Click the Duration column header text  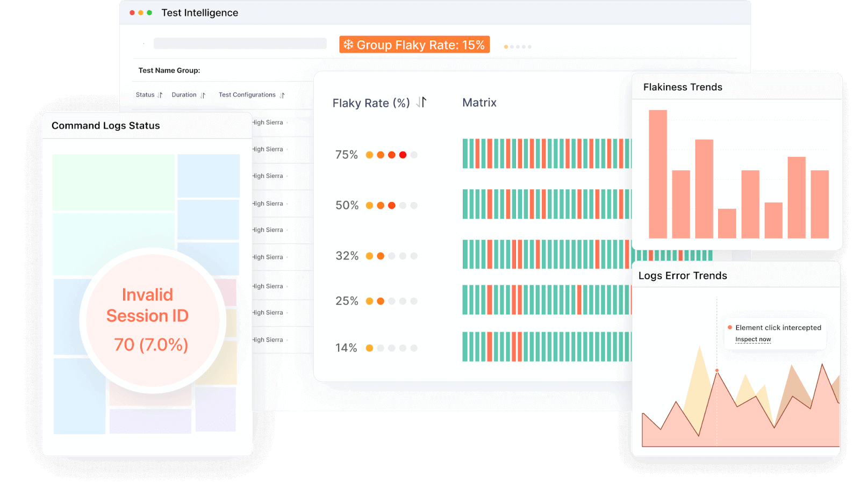click(x=184, y=95)
